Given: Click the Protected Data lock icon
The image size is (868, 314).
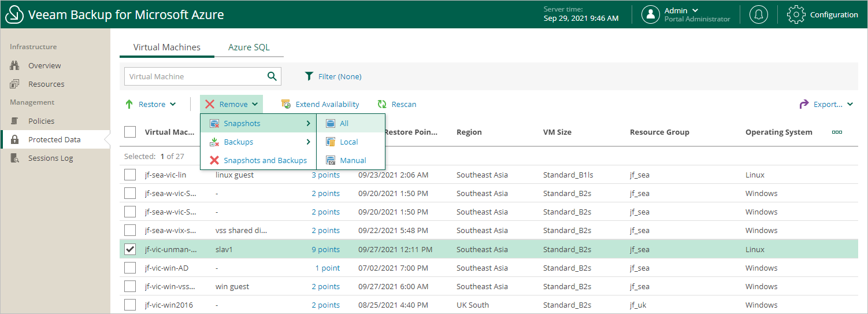Looking at the screenshot, I should coord(15,140).
